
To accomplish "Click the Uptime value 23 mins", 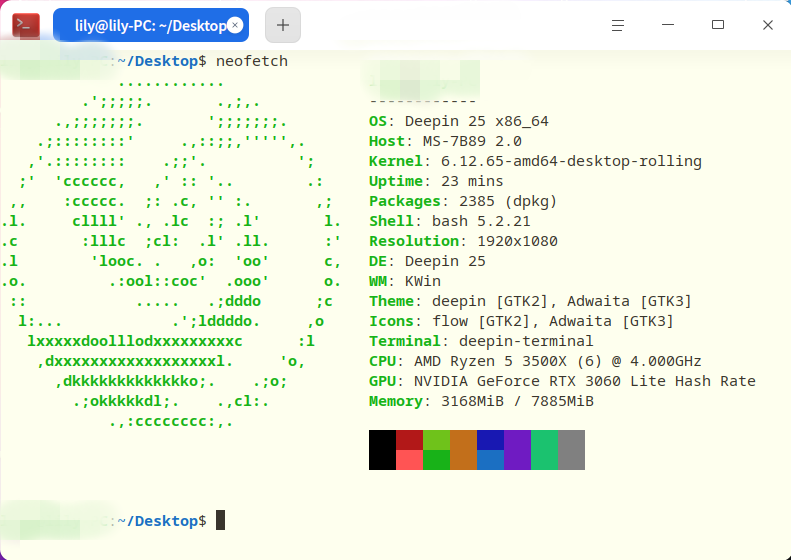I will click(x=472, y=181).
